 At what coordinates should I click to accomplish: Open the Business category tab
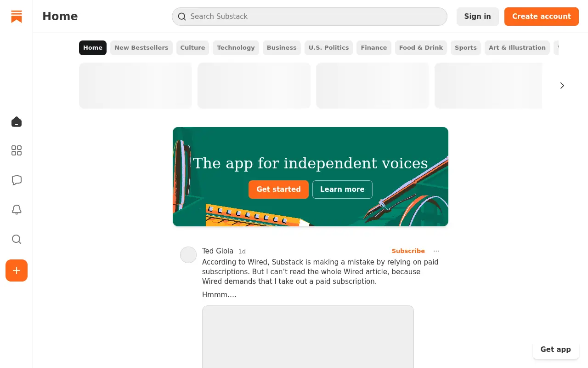[282, 48]
